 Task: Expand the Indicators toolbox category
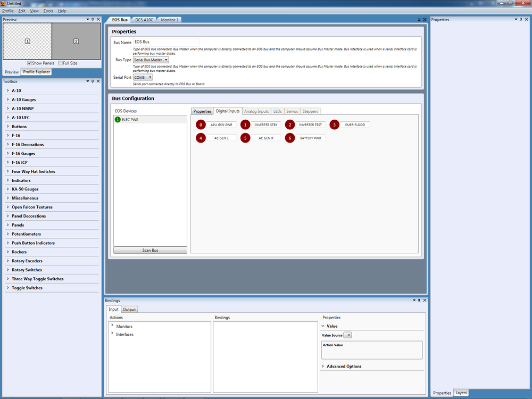tap(8, 180)
